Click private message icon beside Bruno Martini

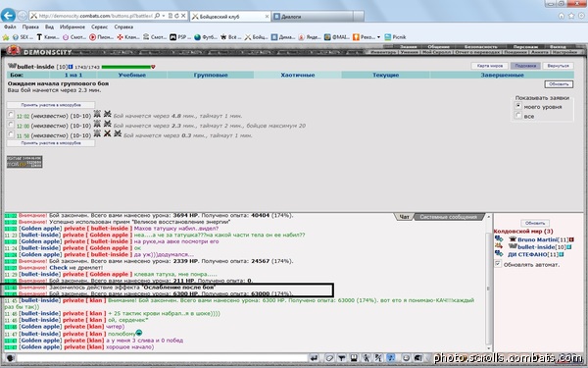pos(499,238)
